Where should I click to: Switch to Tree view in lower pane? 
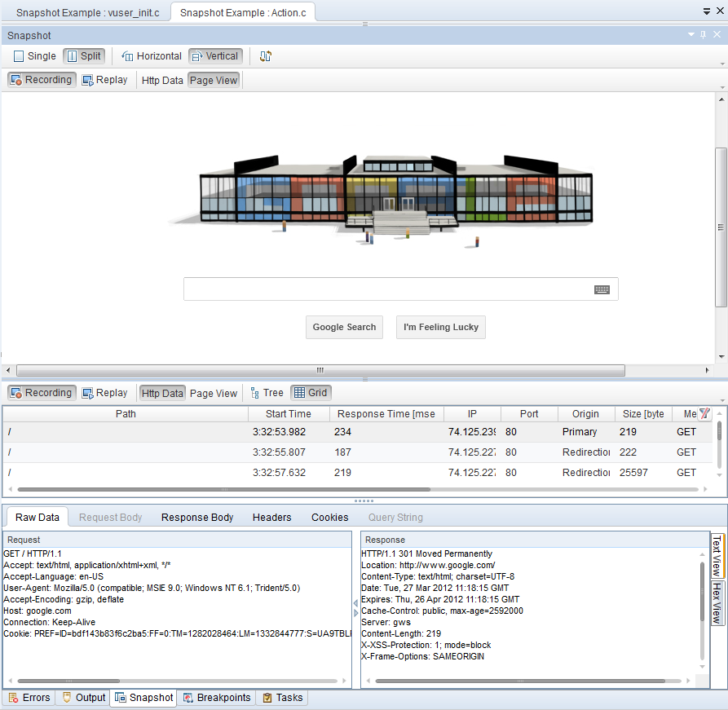267,393
